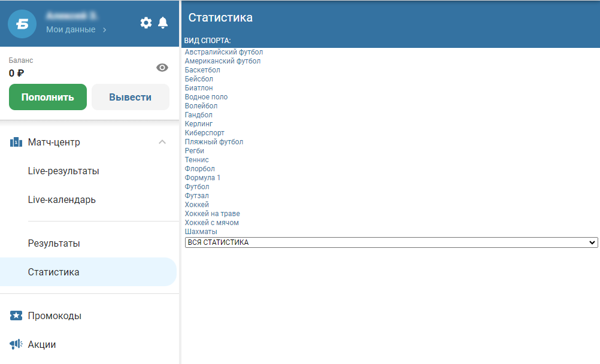Select Бейсбол sport link
The image size is (600, 364).
[x=199, y=79]
